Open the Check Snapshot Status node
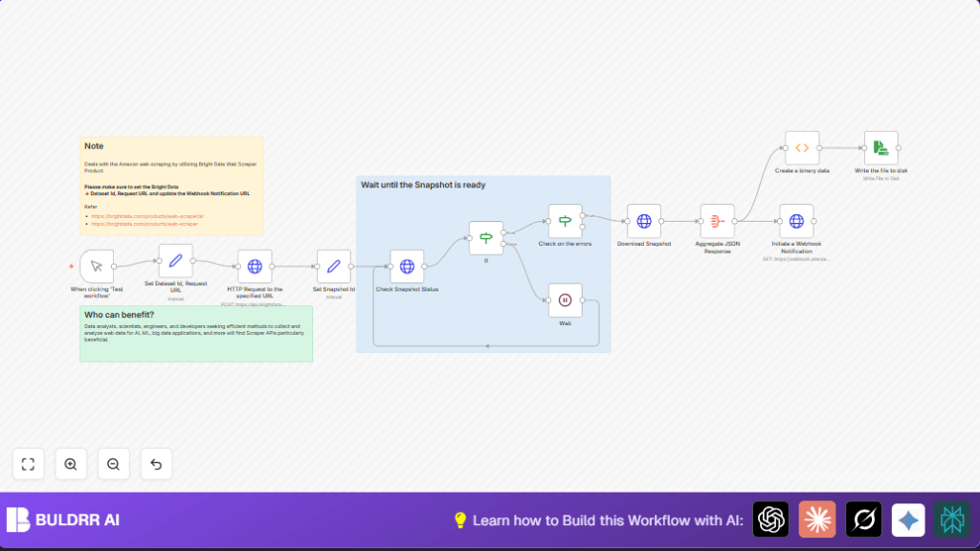This screenshot has width=980, height=551. tap(408, 268)
